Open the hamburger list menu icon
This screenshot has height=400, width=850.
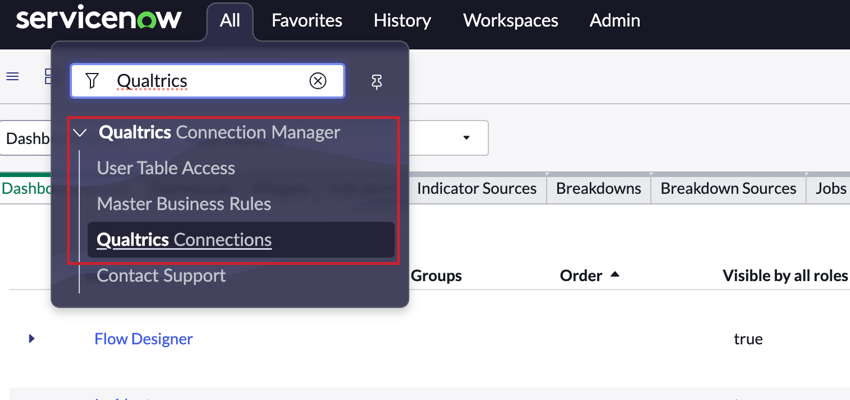(13, 77)
